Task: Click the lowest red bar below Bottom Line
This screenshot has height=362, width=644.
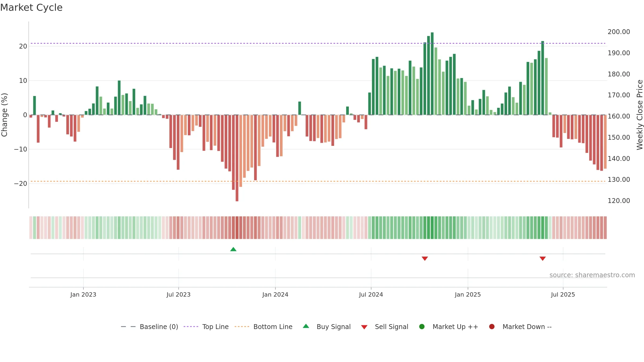Action: tap(237, 158)
